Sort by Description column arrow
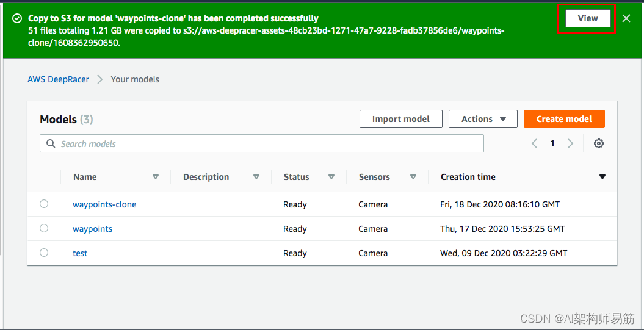Image resolution: width=644 pixels, height=330 pixels. point(256,177)
